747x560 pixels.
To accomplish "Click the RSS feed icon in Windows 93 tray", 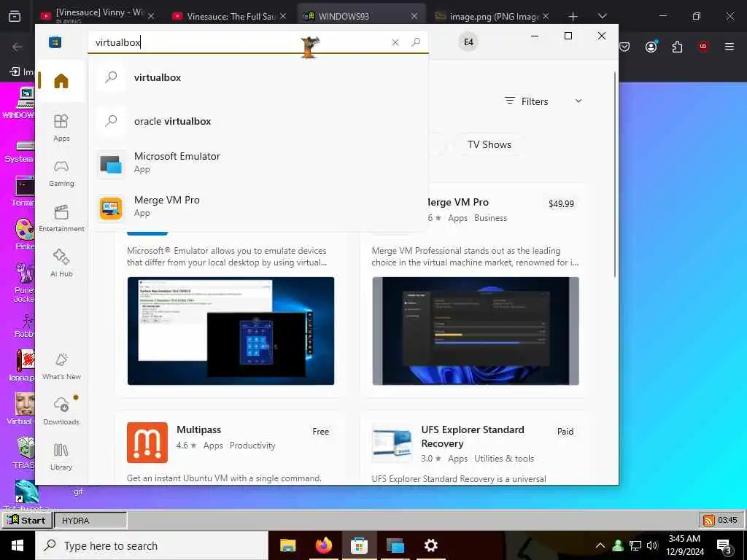I will tap(708, 520).
